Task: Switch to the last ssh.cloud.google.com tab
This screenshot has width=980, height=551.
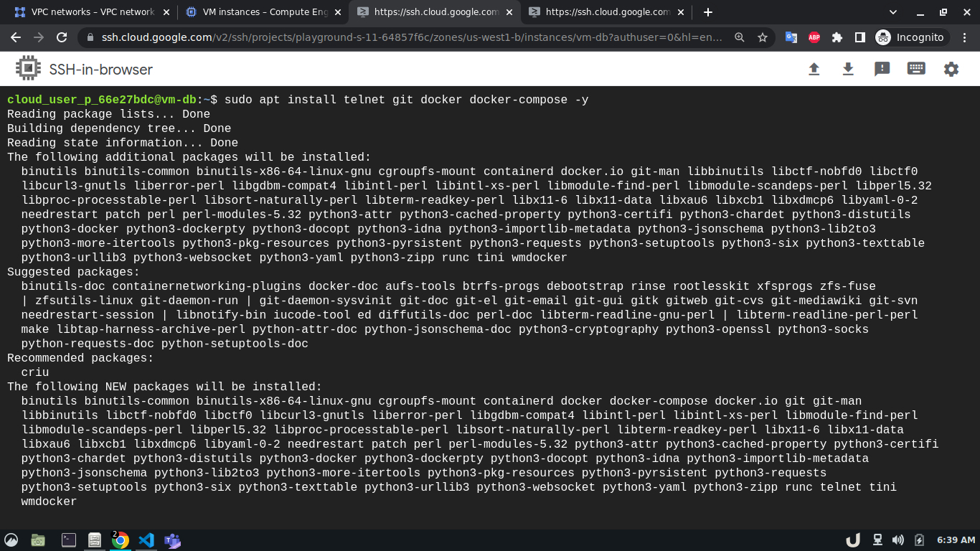Action: 605,12
